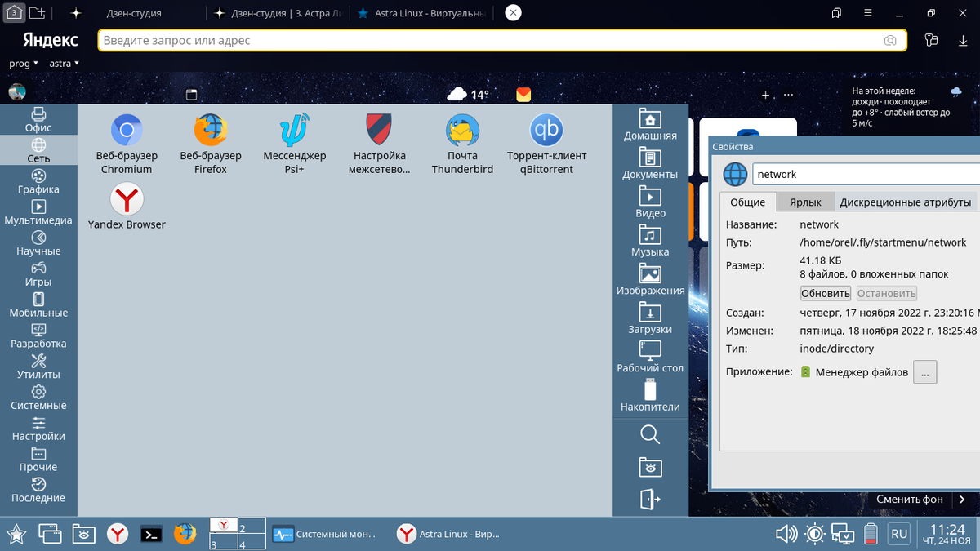980x551 pixels.
Task: Click the RU keyboard layout indicator
Action: point(898,535)
